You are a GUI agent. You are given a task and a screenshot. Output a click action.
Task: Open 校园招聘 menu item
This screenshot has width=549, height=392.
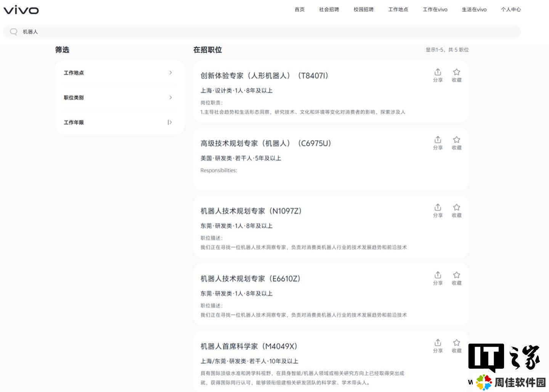[363, 10]
